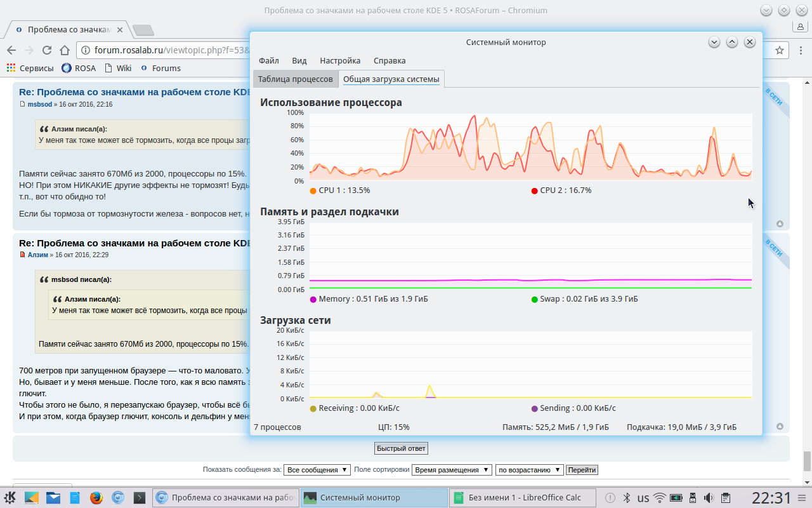Click the Chromium home button
This screenshot has height=508, width=812.
coord(65,50)
